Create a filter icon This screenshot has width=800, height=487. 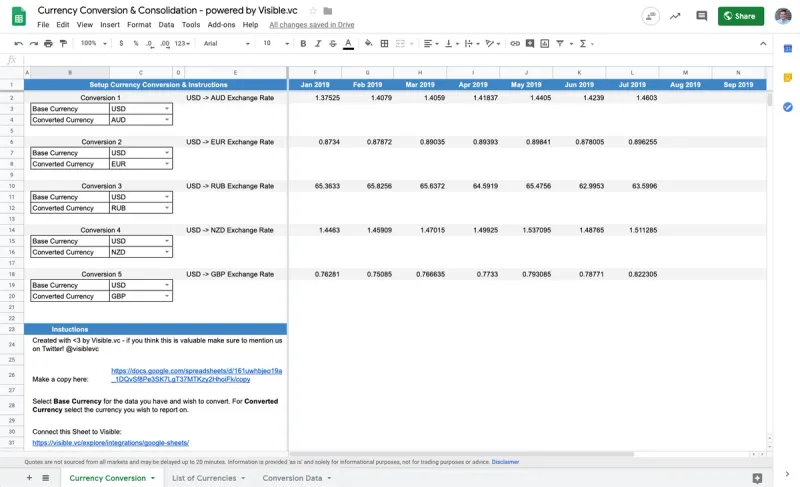coord(560,44)
